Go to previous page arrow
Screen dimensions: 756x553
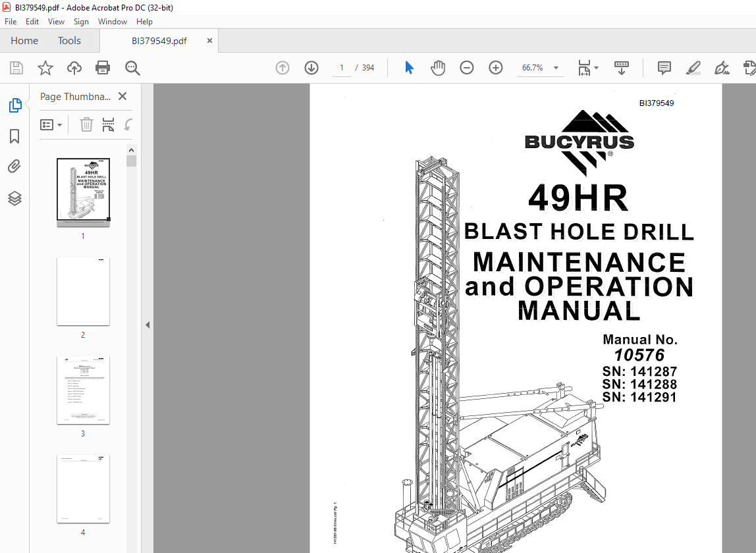point(283,68)
